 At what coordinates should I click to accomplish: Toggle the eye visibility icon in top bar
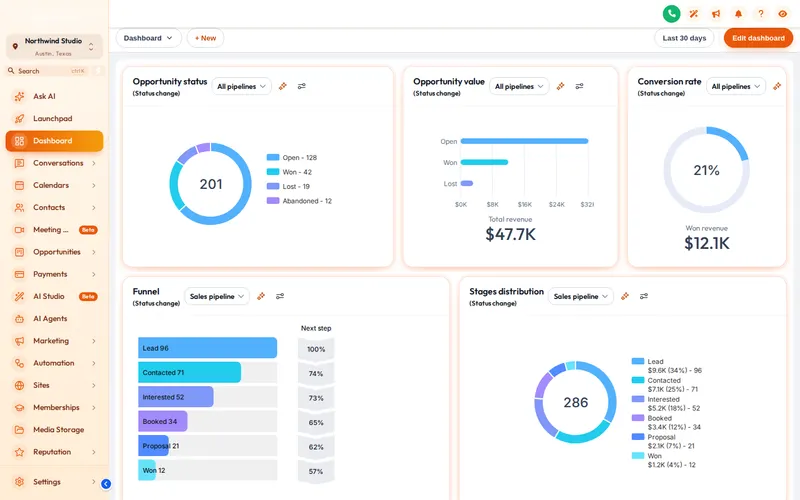[x=783, y=14]
